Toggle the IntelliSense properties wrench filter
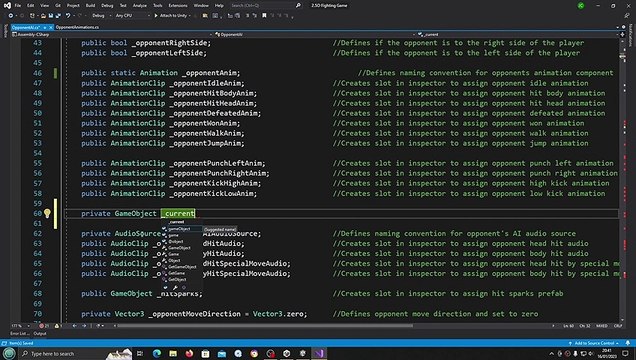This screenshot has height=360, width=636. [x=175, y=287]
